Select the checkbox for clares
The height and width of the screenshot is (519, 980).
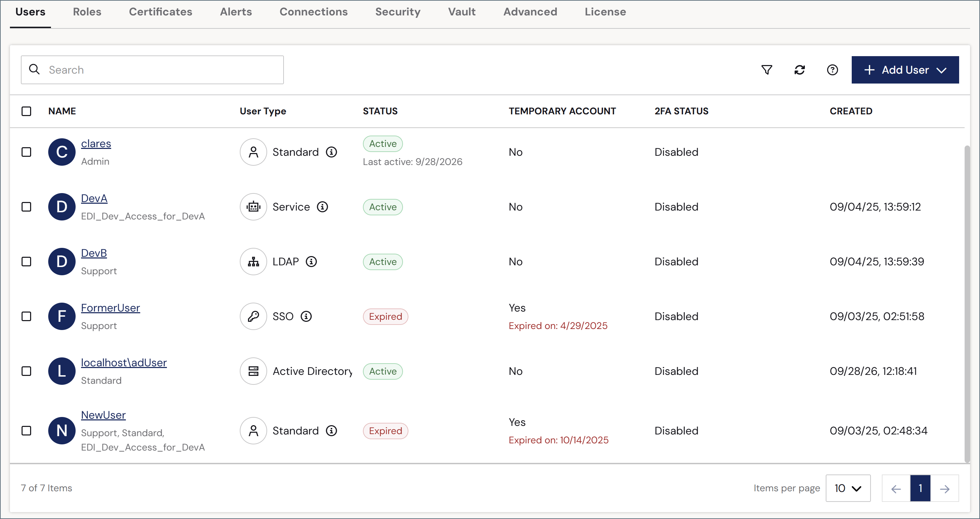[26, 152]
